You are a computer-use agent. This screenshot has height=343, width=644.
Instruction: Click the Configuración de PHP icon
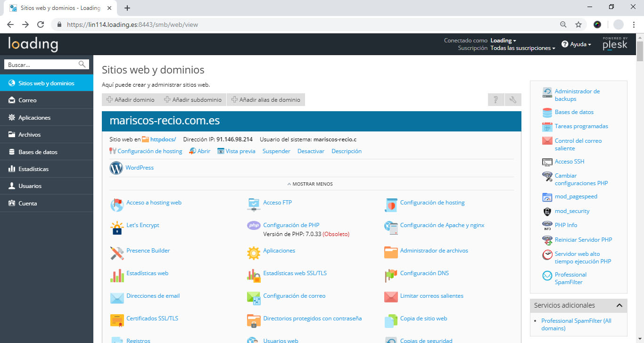coord(254,226)
